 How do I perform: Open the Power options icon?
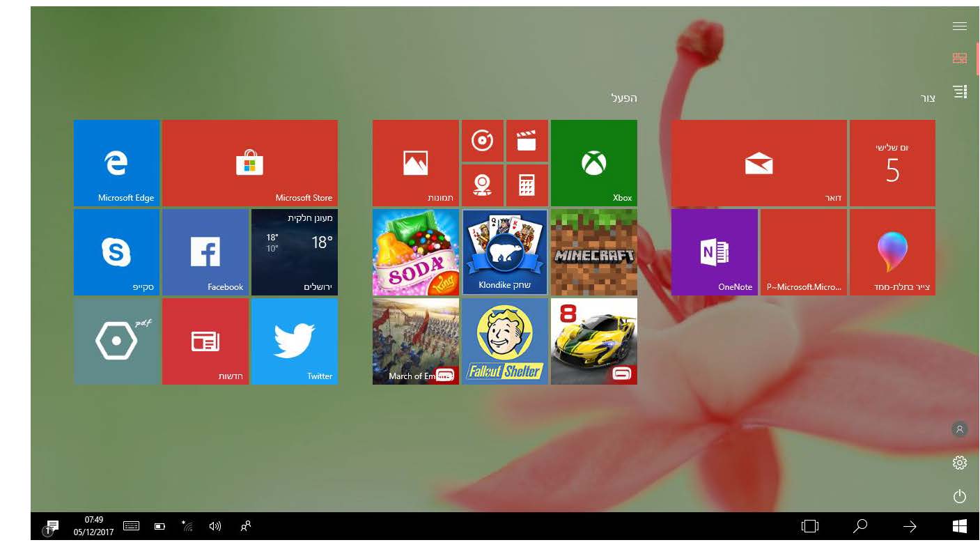tap(960, 496)
